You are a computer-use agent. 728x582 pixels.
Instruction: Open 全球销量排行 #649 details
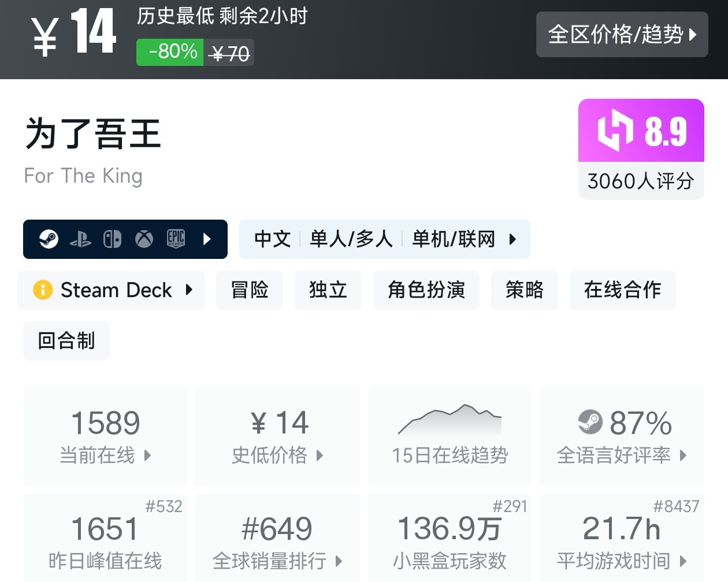tap(277, 537)
